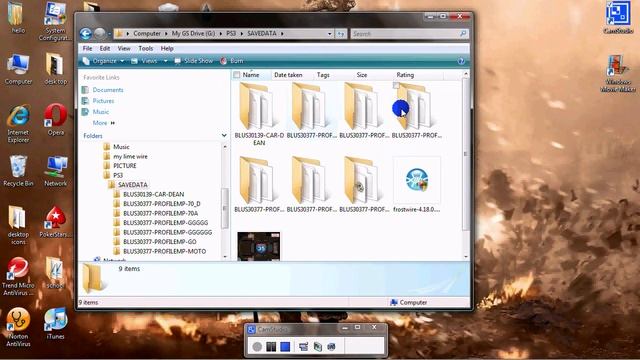Screen dimensions: 640x360
Task: Select the CamStudio desktop shortcut
Action: point(618,18)
